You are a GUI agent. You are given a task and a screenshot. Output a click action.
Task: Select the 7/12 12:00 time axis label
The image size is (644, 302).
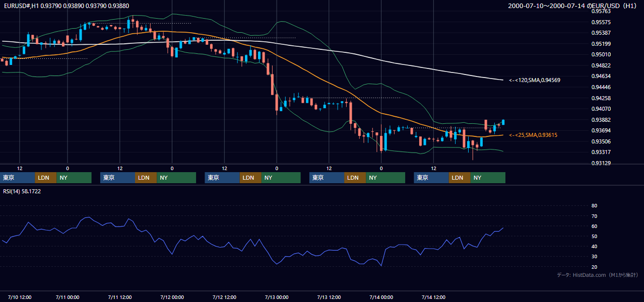[224, 297]
